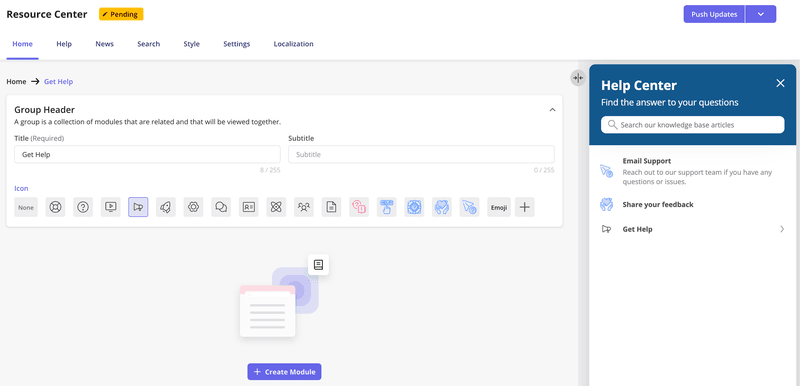Choose the blue hand pointing at sign icon
Image resolution: width=800 pixels, height=386 pixels.
386,207
